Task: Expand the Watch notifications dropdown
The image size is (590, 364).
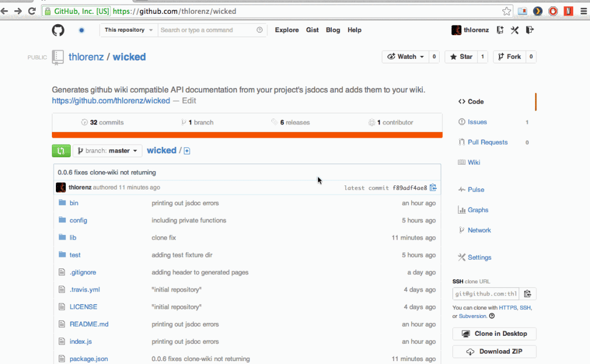Action: 405,57
